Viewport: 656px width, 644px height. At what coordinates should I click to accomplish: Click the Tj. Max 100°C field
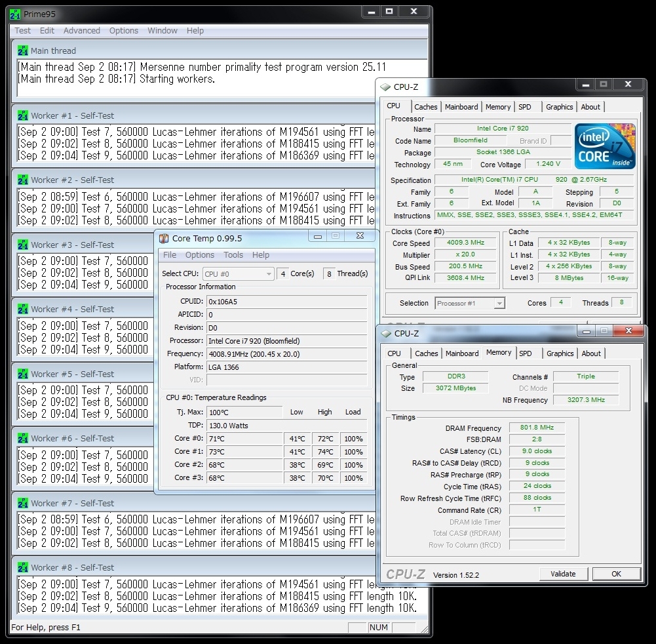coord(244,413)
